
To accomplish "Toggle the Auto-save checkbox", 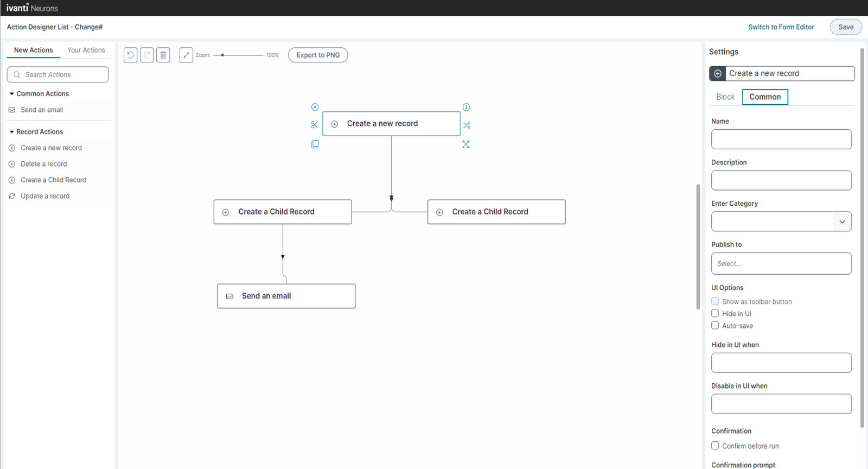I will click(x=715, y=326).
